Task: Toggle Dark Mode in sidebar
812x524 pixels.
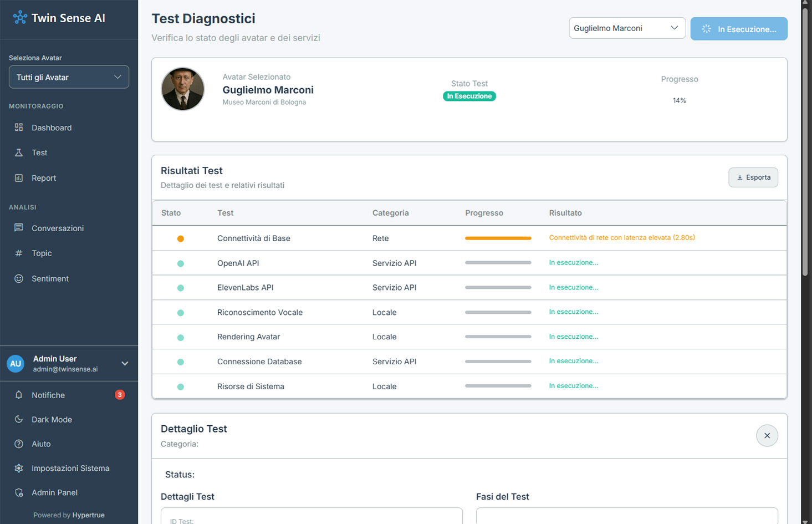Action: click(x=52, y=419)
